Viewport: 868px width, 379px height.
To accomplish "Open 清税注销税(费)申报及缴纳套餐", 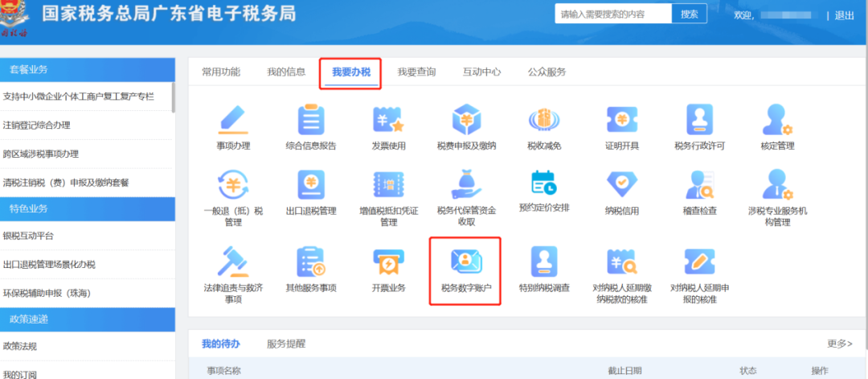I will click(66, 183).
